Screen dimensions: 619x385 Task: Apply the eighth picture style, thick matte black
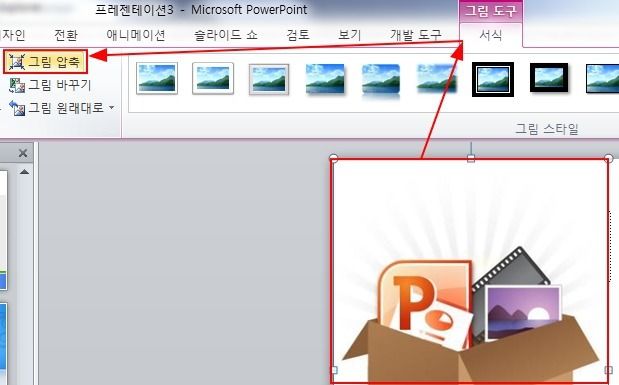[x=549, y=77]
